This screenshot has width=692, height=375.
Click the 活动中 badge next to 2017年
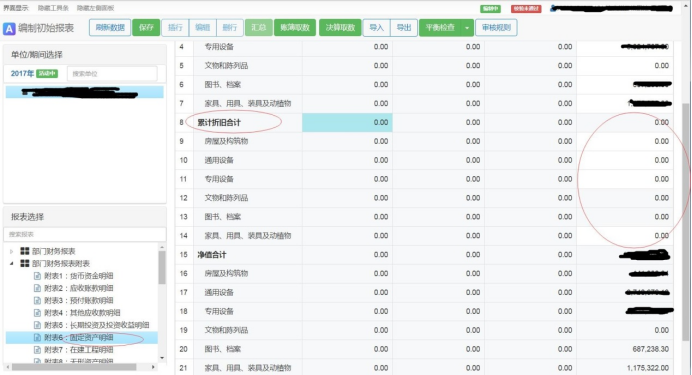(47, 74)
